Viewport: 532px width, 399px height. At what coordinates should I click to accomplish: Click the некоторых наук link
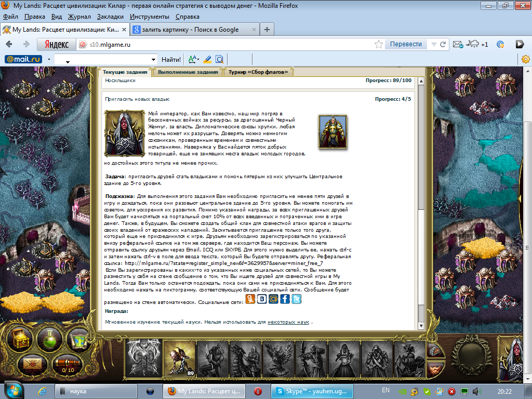click(x=288, y=322)
